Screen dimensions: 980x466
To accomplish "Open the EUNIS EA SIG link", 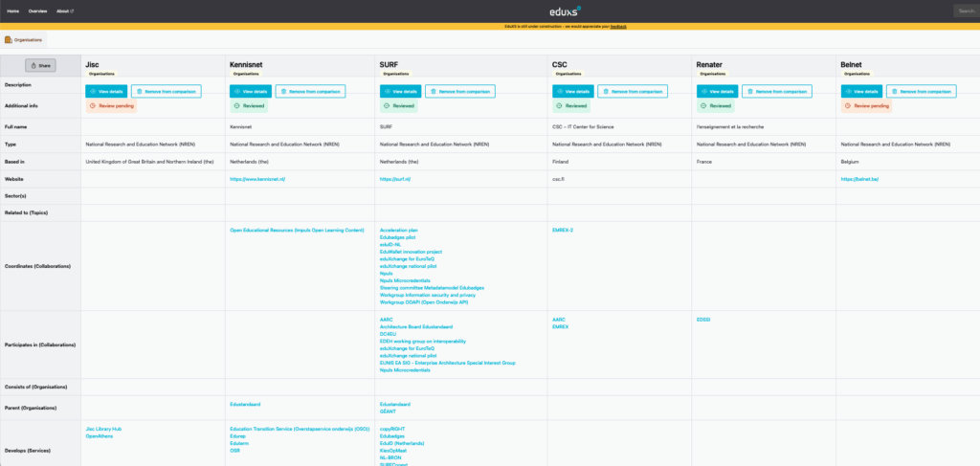I will [x=448, y=363].
